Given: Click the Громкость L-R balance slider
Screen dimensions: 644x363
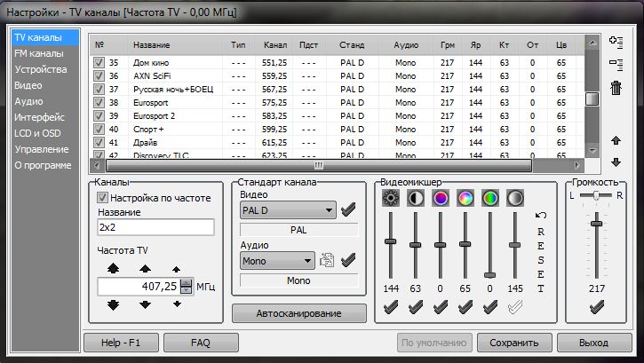Looking at the screenshot, I should tap(596, 195).
